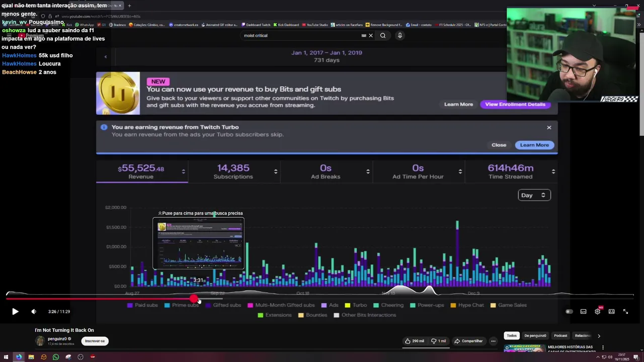Dislike the video (1 mil)
Image resolution: width=644 pixels, height=362 pixels.
click(439, 341)
